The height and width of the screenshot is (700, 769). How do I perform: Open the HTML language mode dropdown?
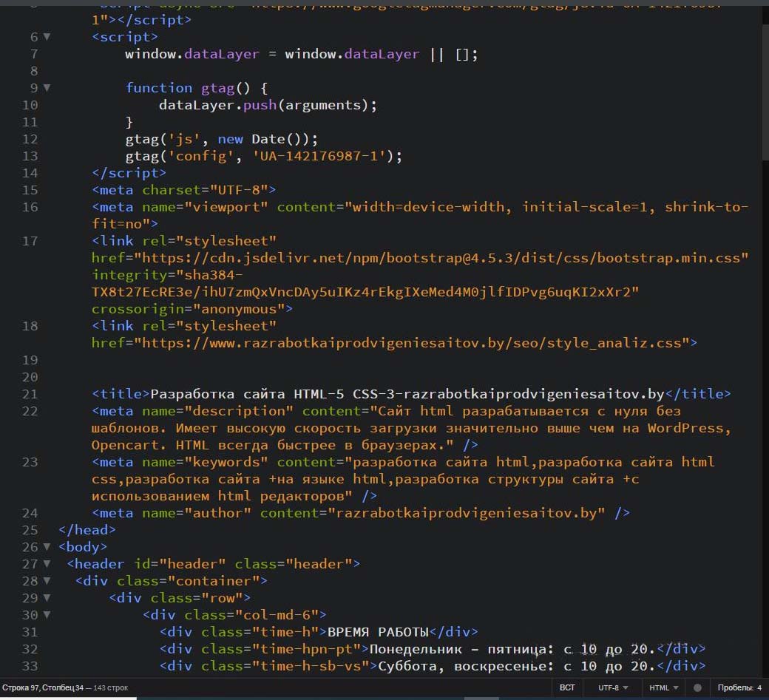663,687
